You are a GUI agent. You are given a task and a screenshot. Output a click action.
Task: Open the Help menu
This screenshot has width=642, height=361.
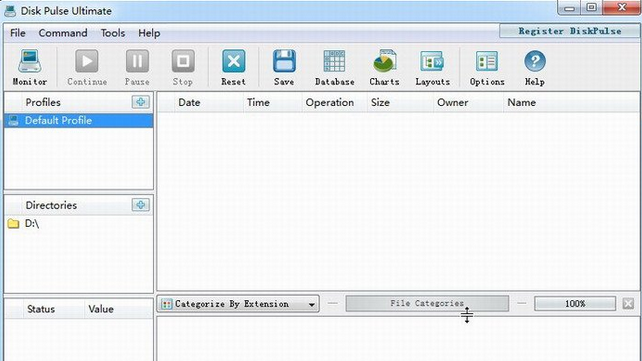[x=149, y=33]
